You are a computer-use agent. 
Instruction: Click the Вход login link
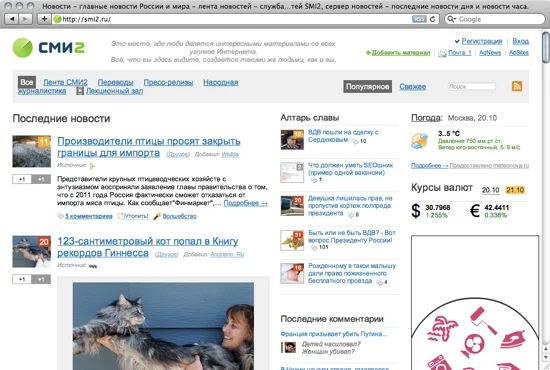(521, 41)
